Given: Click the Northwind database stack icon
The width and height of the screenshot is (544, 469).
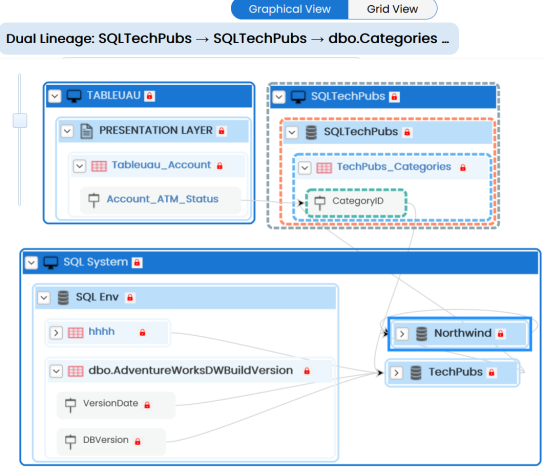Looking at the screenshot, I should pos(422,334).
